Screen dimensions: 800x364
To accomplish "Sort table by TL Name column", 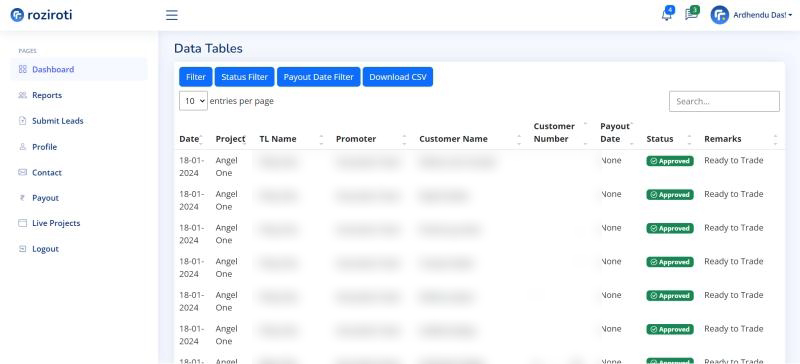I will coord(292,139).
